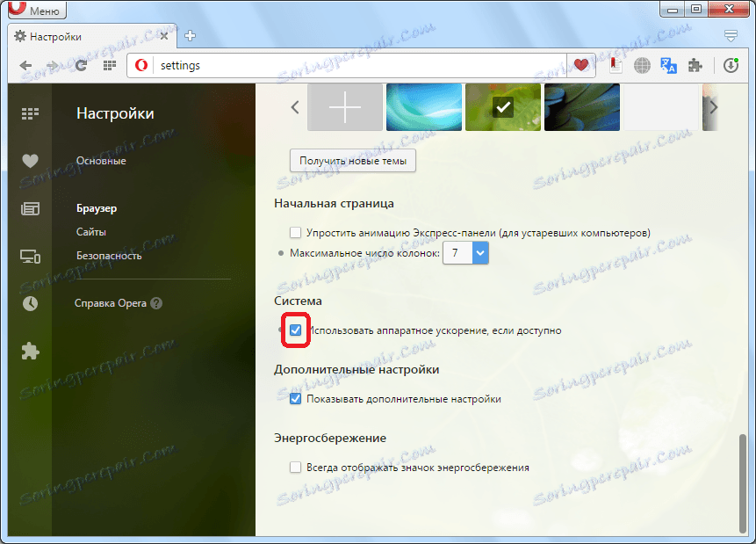Click the Дополнительные настройки heading
This screenshot has height=544, width=756.
(356, 369)
